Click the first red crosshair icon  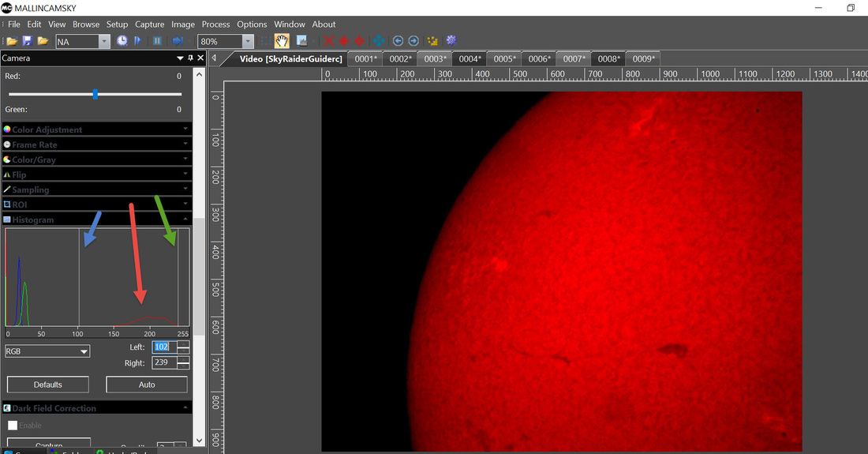344,41
